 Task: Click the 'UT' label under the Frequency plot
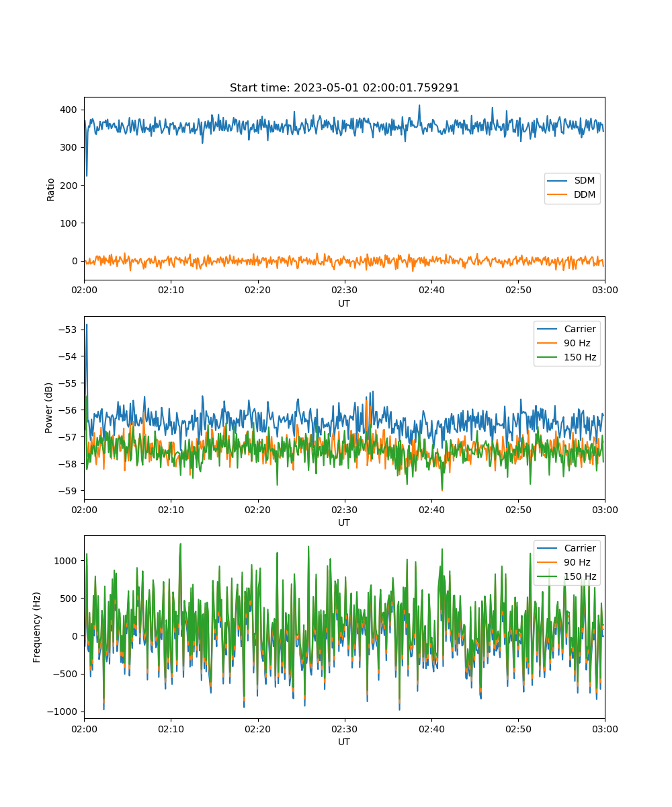coord(344,742)
